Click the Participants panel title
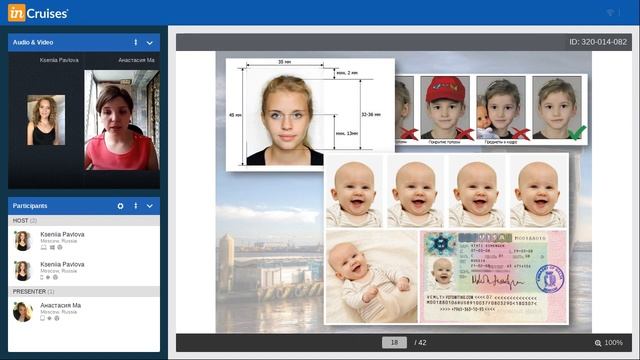This screenshot has width=640, height=360. (30, 206)
